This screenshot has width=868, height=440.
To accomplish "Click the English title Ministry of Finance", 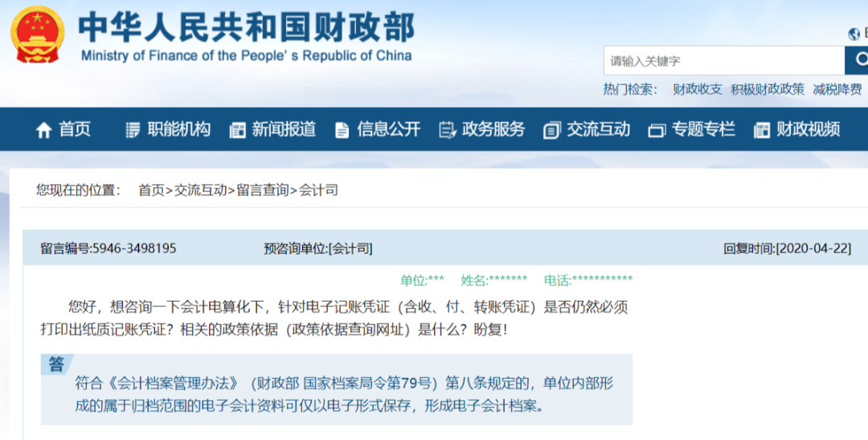I will pyautogui.click(x=247, y=56).
